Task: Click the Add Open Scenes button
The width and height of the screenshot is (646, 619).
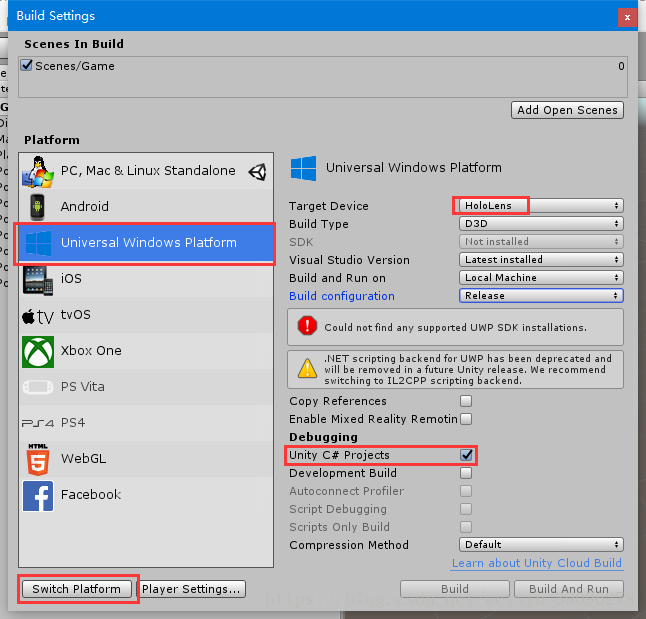Action: click(x=567, y=110)
